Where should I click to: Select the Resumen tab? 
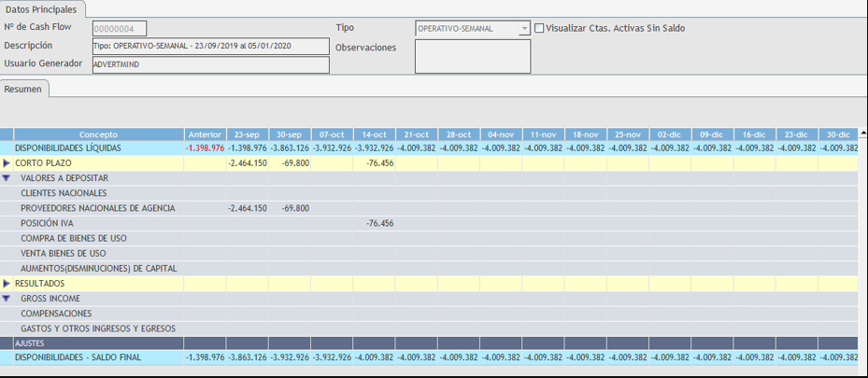click(x=23, y=89)
